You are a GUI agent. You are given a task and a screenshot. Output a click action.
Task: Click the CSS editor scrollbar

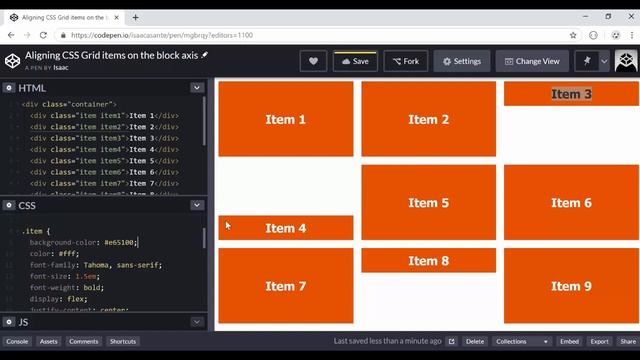click(x=204, y=238)
